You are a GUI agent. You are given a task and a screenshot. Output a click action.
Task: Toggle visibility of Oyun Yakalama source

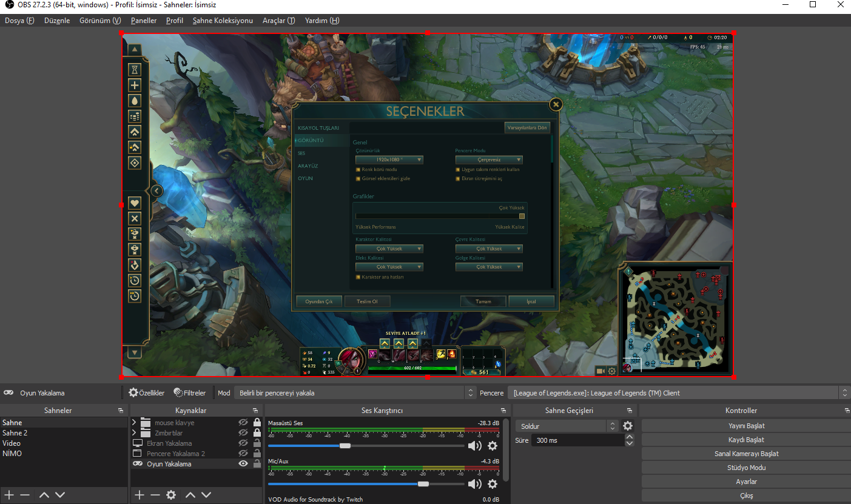pos(243,464)
